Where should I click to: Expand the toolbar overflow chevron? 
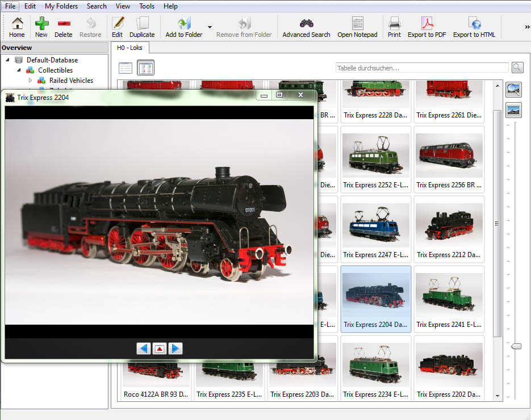point(527,27)
